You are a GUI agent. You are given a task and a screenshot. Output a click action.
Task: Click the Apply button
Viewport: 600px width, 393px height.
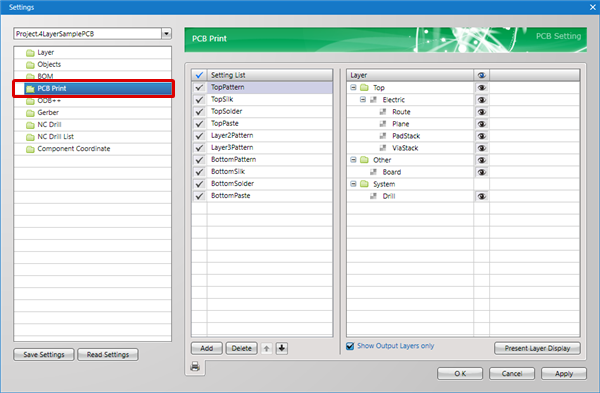pos(564,373)
